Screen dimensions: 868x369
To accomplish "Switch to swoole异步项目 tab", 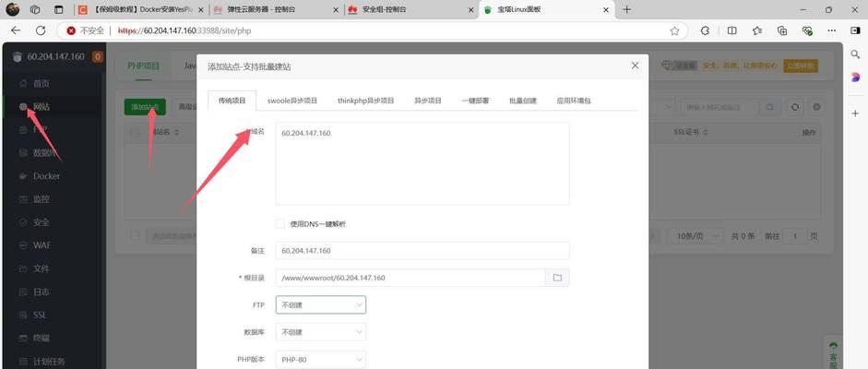I will coord(292,101).
